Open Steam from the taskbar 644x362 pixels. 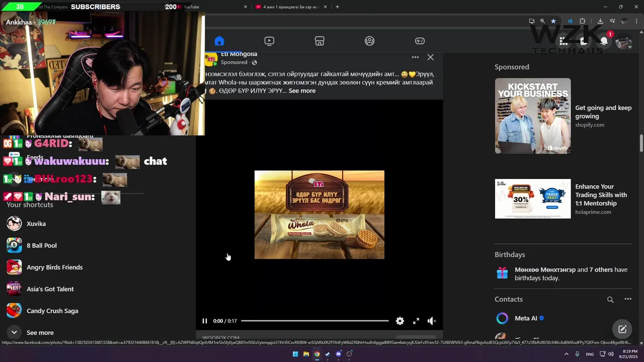click(328, 354)
